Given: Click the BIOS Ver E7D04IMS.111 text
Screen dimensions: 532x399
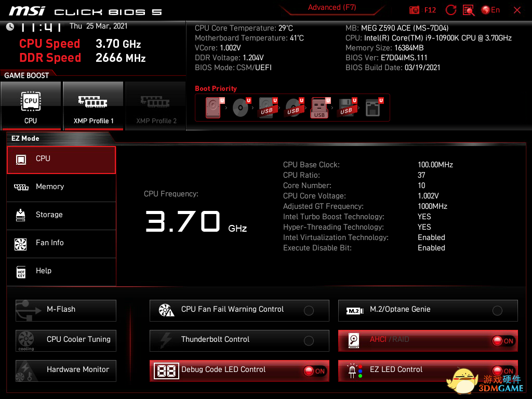Looking at the screenshot, I should (386, 58).
